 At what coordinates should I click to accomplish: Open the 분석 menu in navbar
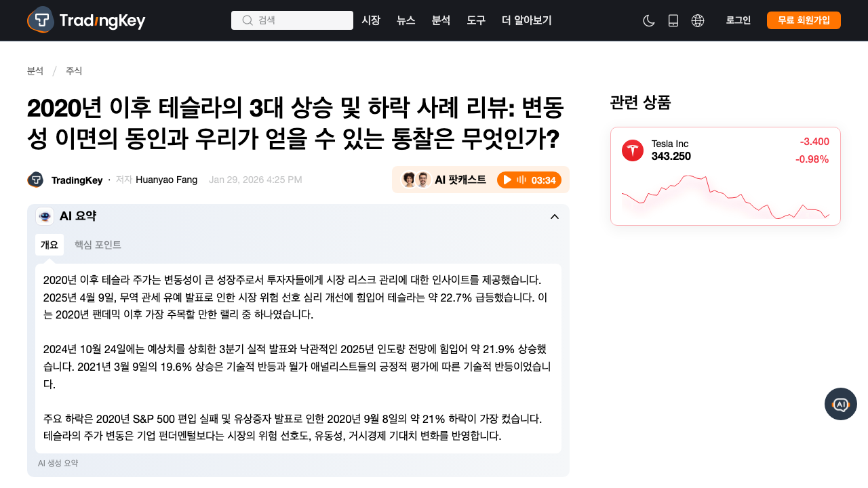[x=441, y=20]
